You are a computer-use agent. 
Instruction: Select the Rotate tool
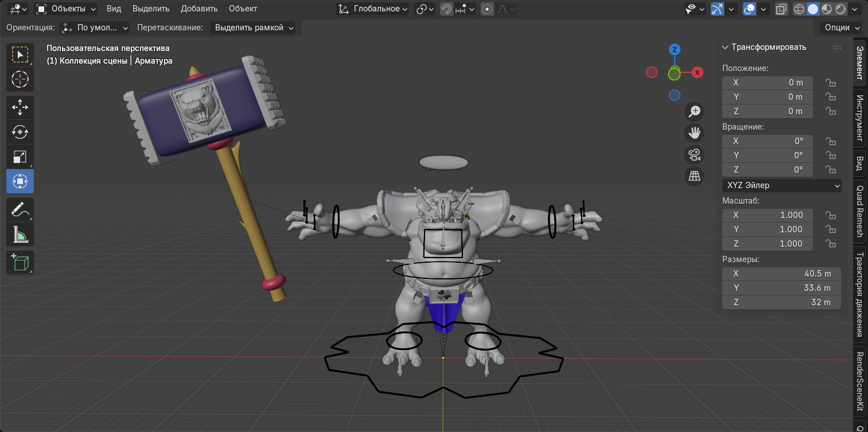20,132
